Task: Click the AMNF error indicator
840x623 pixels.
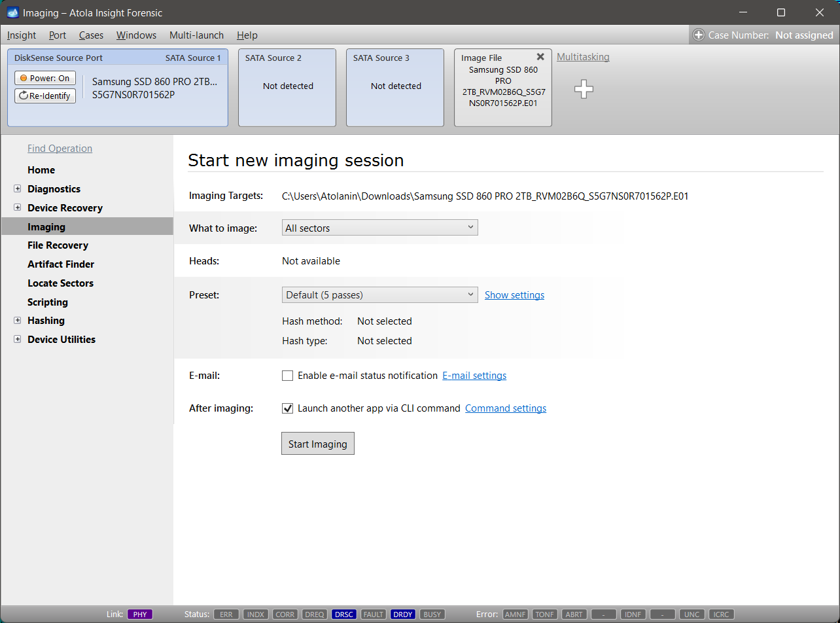Action: 515,614
